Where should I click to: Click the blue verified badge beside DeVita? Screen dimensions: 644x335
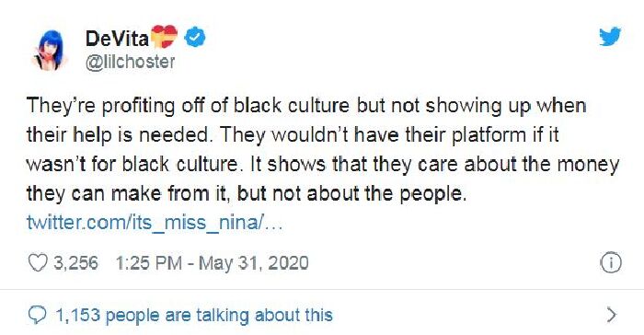coord(195,37)
